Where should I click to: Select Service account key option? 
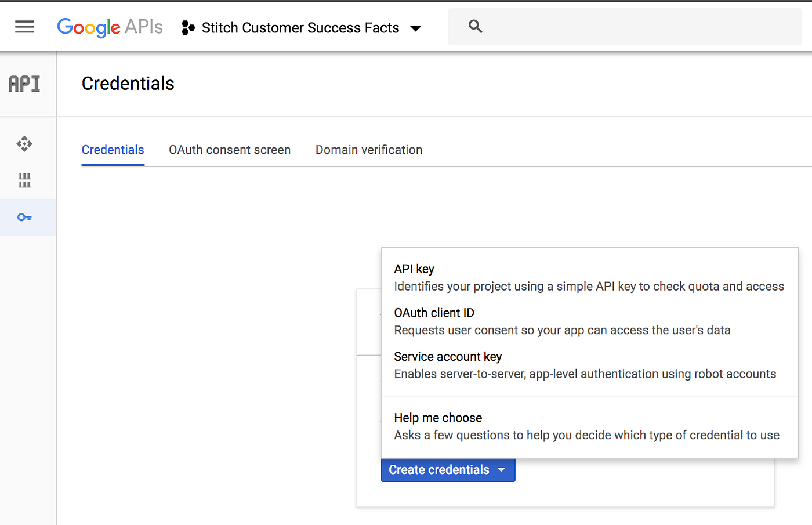coord(448,357)
